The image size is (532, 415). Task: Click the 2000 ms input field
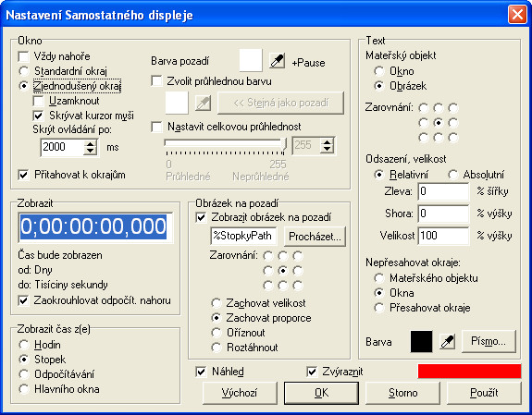[62, 148]
